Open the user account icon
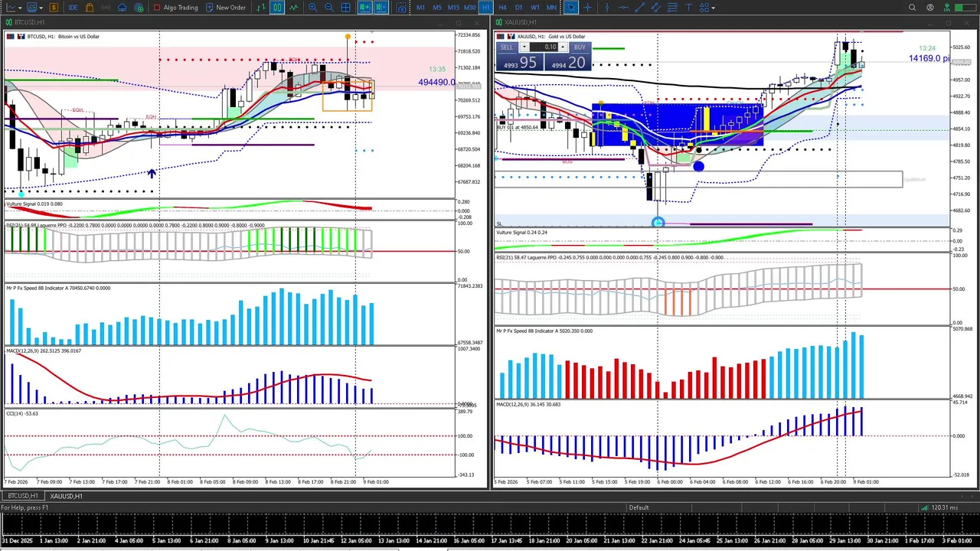 coord(930,8)
